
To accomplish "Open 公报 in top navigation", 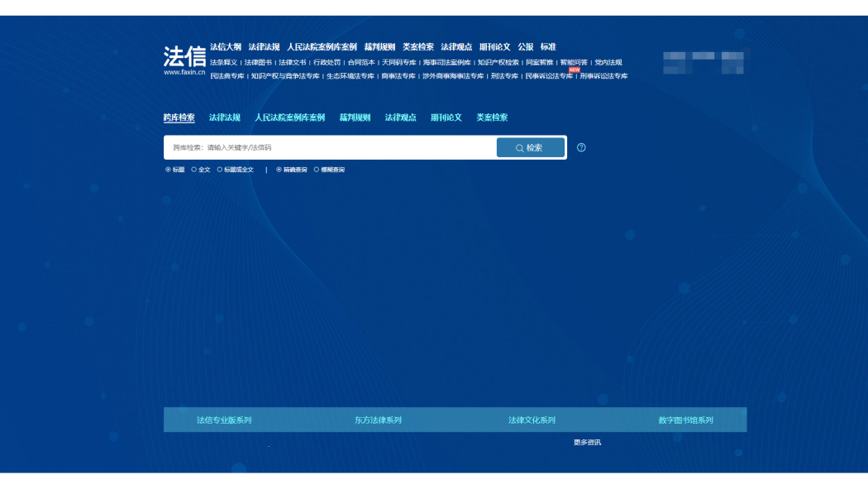I will point(525,47).
